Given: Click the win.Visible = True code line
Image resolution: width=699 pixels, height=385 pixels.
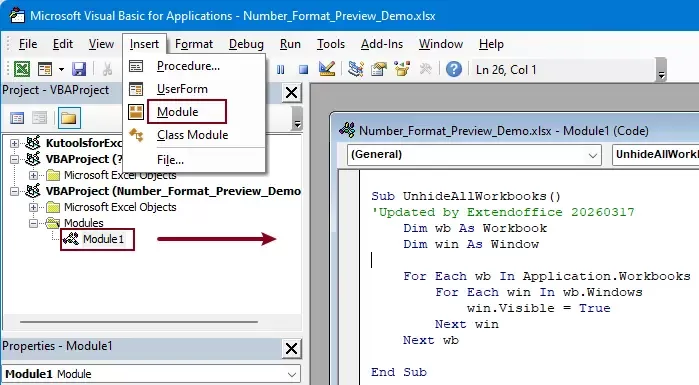Looking at the screenshot, I should tap(539, 308).
